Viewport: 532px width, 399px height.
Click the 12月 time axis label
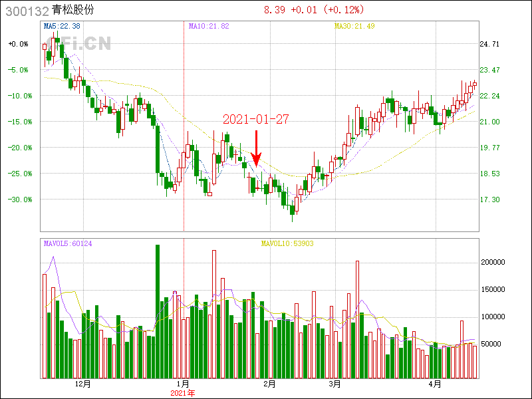[83, 384]
